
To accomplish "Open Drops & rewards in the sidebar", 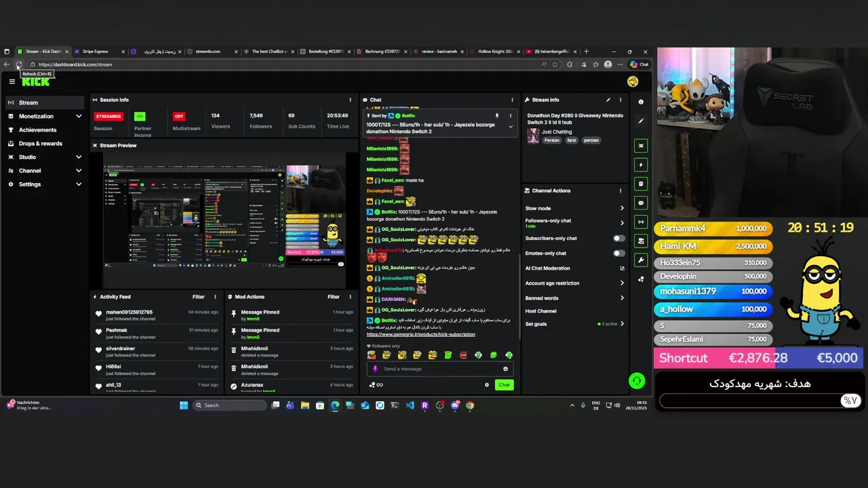I will (x=43, y=144).
